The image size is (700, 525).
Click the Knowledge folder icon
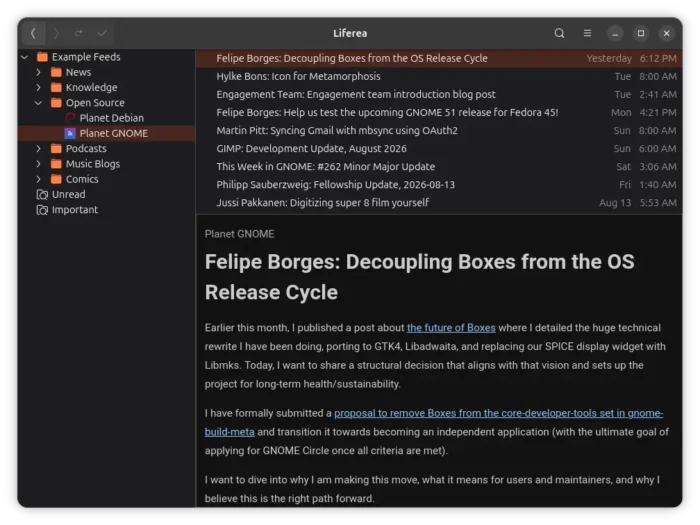[x=56, y=87]
